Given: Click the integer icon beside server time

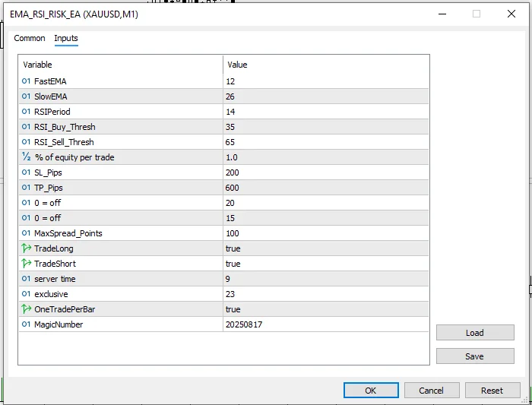Looking at the screenshot, I should tap(26, 279).
